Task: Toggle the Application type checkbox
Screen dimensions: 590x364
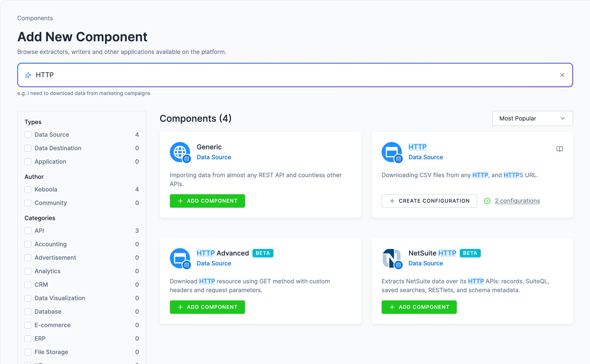Action: click(28, 162)
